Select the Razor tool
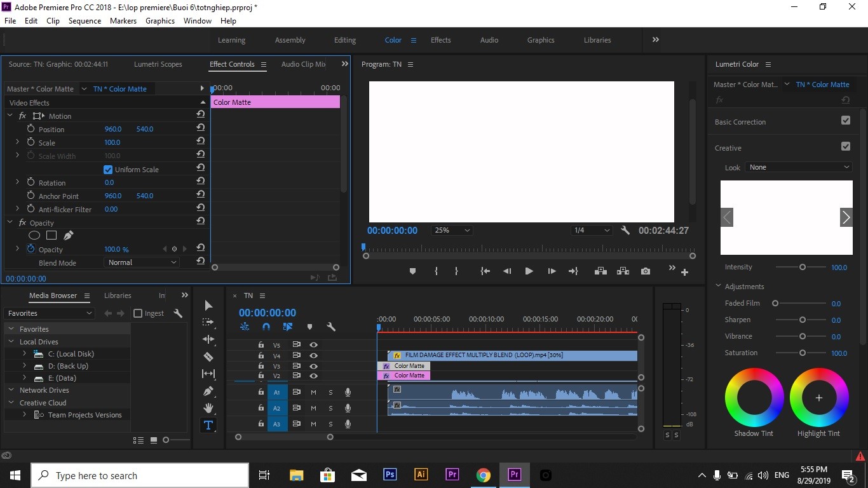Image resolution: width=868 pixels, height=488 pixels. 208,356
